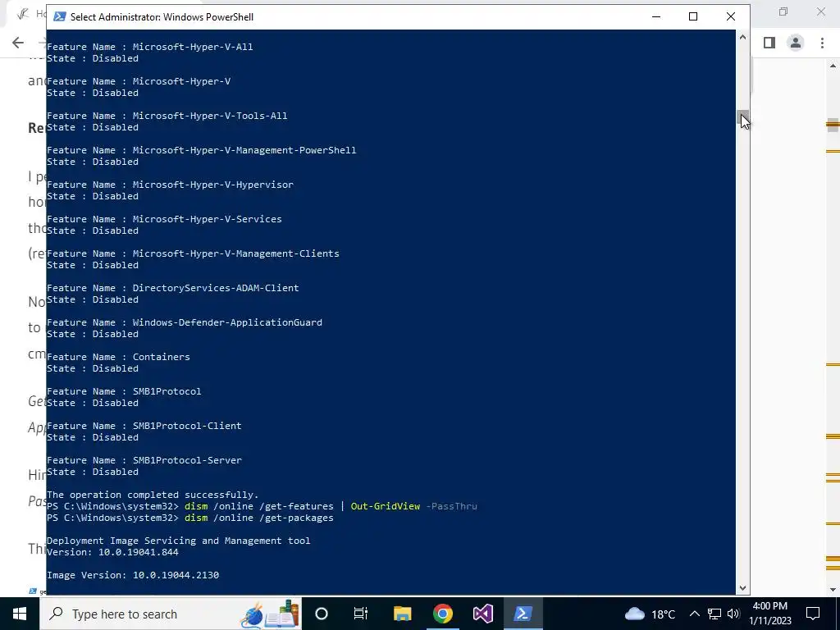This screenshot has width=840, height=630.
Task: Click the Version: 10.0.19041.844 line
Action: coord(112,552)
